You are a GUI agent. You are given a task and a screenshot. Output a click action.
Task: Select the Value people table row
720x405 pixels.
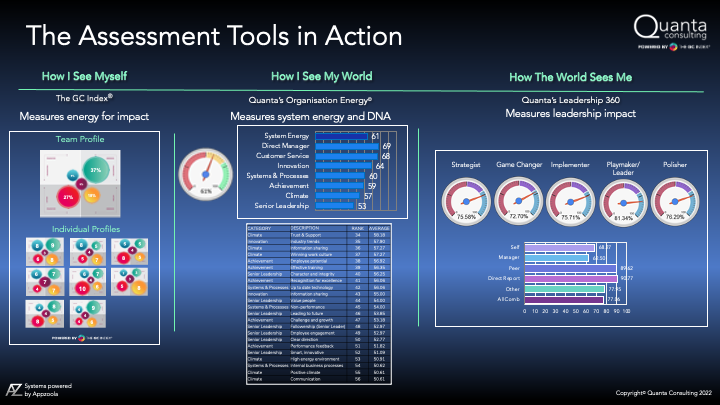(x=319, y=300)
